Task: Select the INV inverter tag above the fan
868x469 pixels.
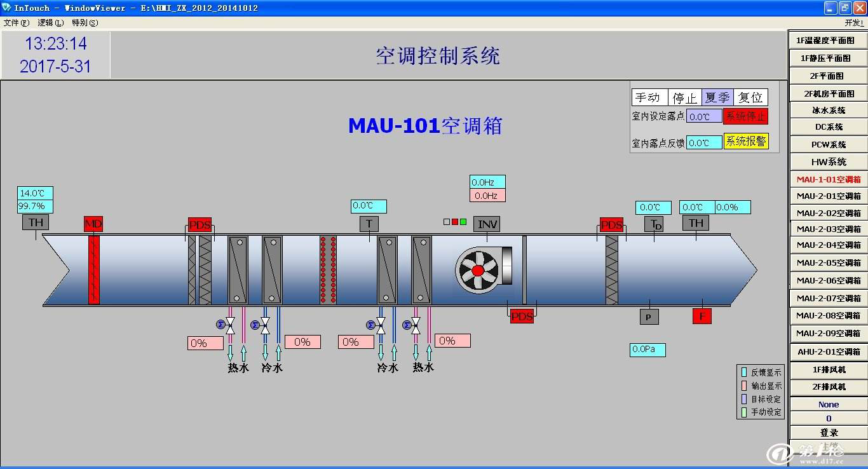Action: pos(487,224)
